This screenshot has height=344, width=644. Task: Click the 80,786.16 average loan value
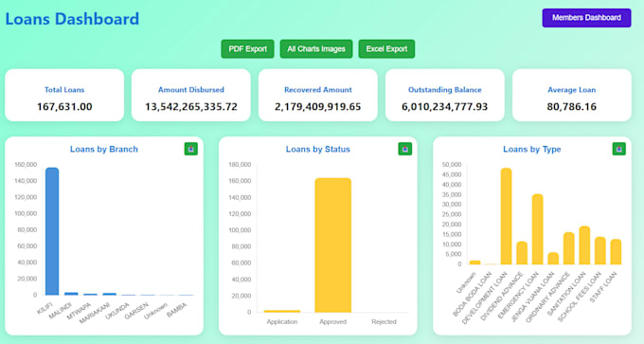point(572,107)
